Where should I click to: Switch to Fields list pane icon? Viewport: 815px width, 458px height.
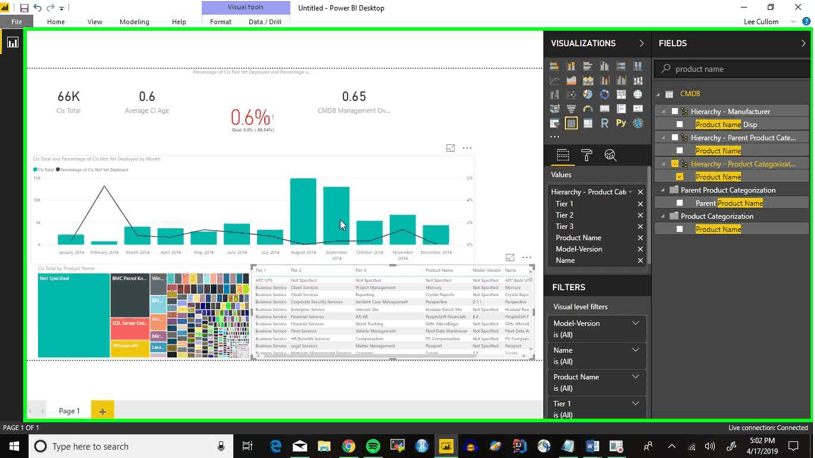pos(562,155)
